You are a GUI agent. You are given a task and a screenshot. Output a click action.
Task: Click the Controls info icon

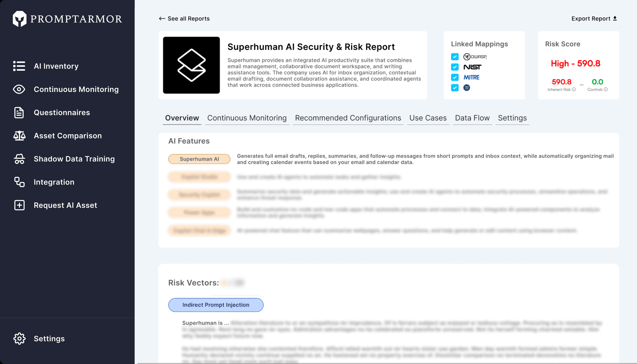[606, 90]
